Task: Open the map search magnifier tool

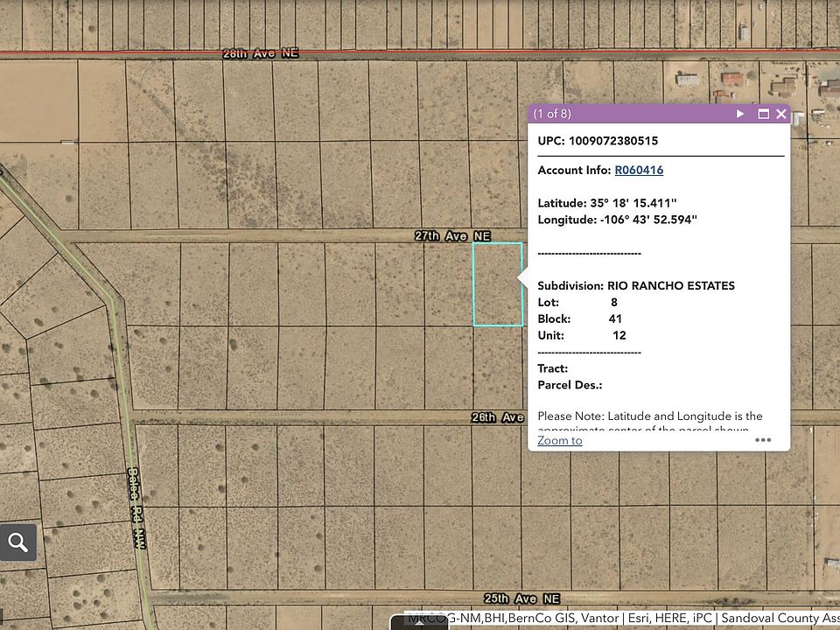Action: point(18,542)
